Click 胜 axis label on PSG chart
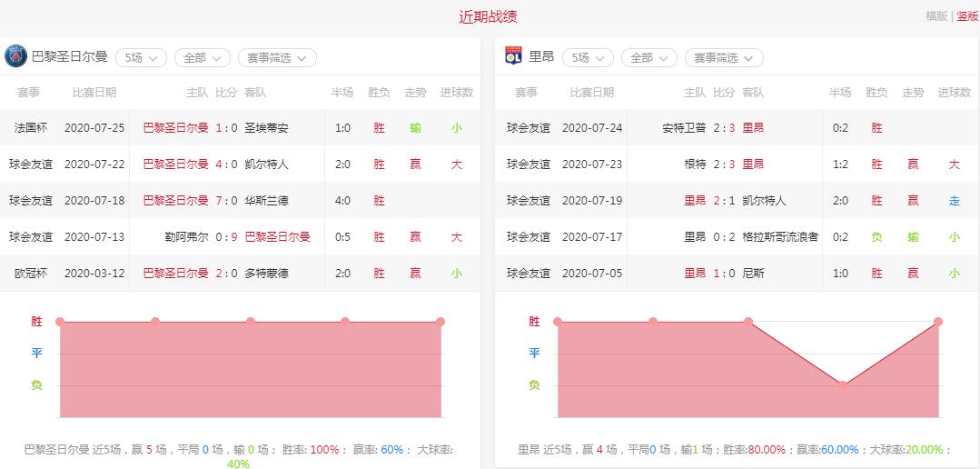 tap(37, 322)
